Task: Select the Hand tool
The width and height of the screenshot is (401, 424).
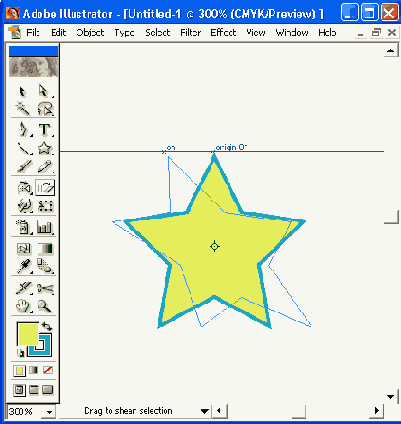Action: coord(23,306)
